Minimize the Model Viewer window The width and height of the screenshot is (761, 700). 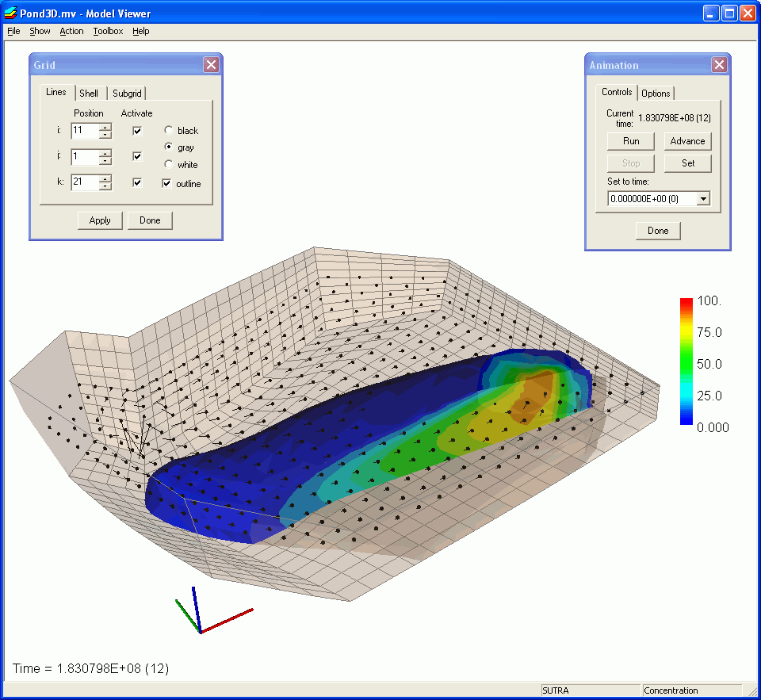point(711,13)
